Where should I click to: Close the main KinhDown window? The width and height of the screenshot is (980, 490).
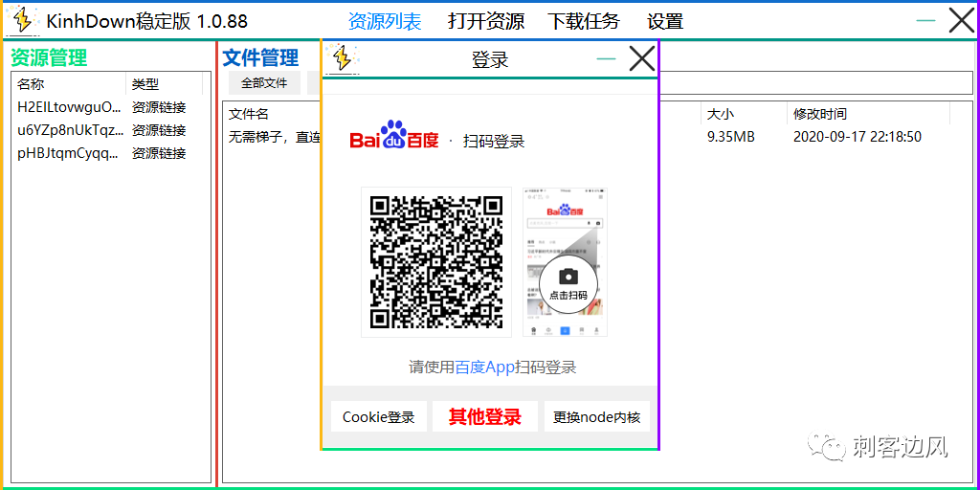coord(961,21)
